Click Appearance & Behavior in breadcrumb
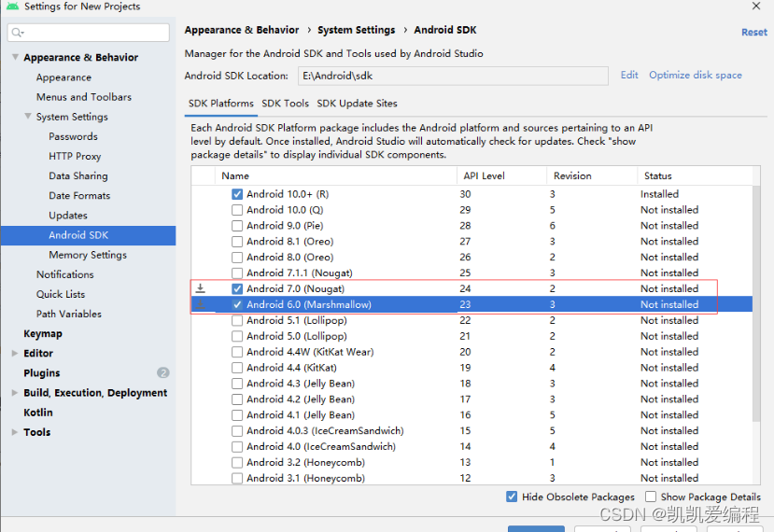The image size is (774, 532). pos(242,30)
